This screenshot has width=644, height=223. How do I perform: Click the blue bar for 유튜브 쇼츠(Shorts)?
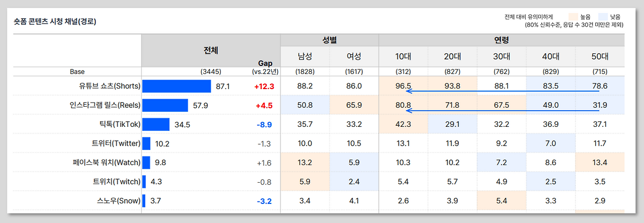[177, 86]
